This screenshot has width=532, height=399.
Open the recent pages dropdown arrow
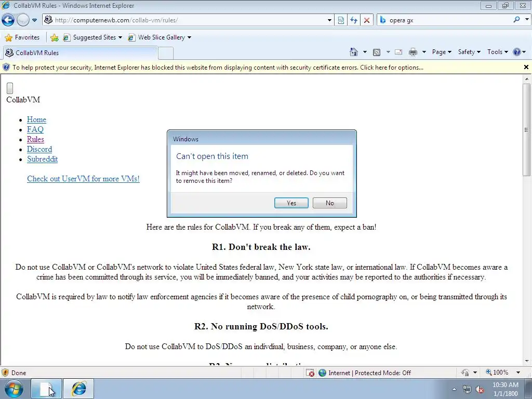[34, 20]
